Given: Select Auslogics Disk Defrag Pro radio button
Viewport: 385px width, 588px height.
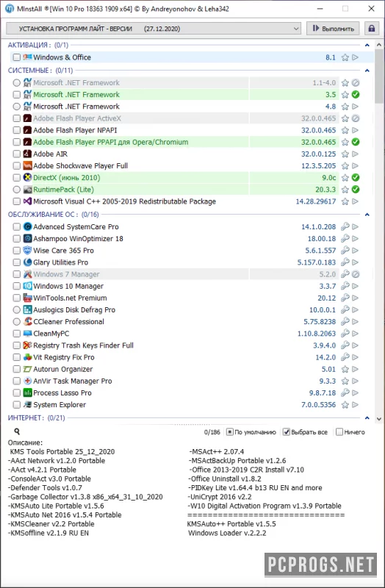Looking at the screenshot, I should point(16,309).
